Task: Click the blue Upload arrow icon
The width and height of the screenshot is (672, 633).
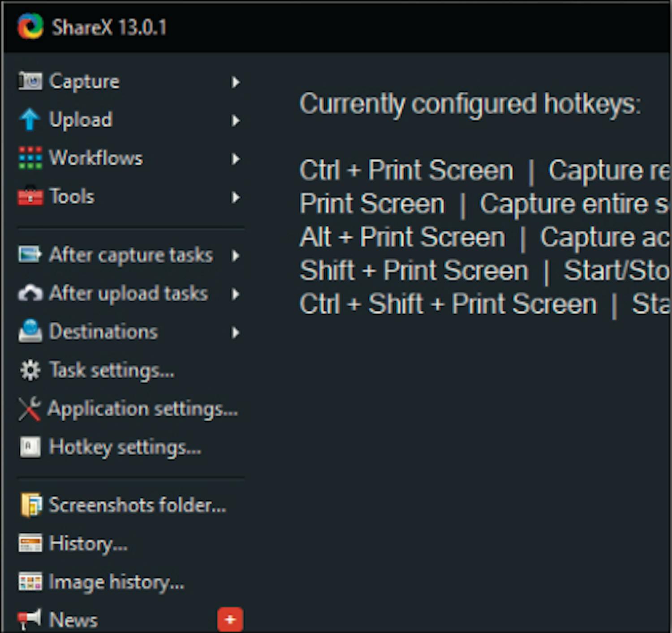Action: pos(30,120)
